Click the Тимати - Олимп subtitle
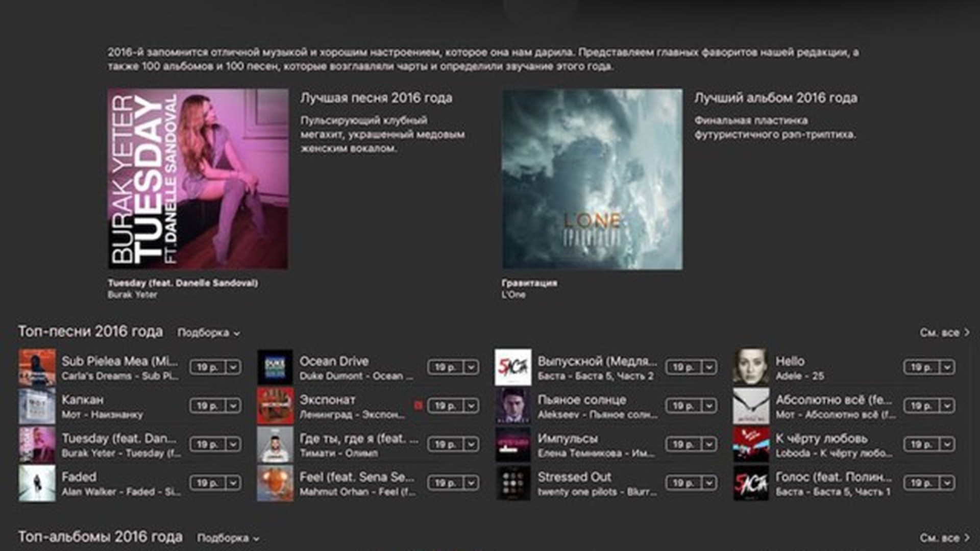 tap(338, 453)
